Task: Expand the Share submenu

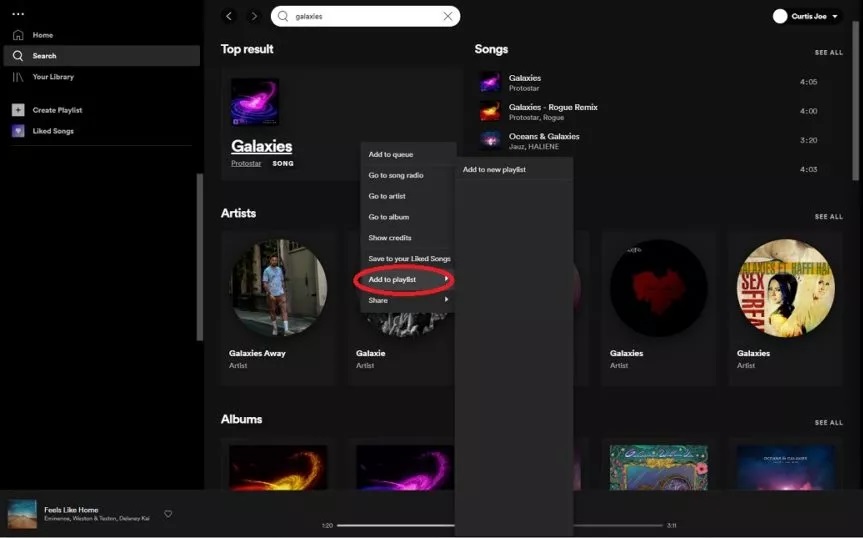Action: [x=408, y=300]
